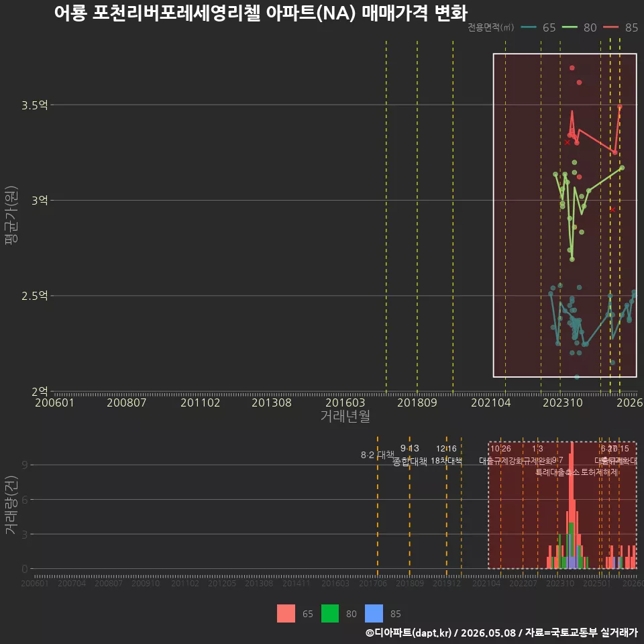Click the 3 label on volume y-axis
Image resolution: width=644 pixels, height=644 pixels.
coord(25,535)
